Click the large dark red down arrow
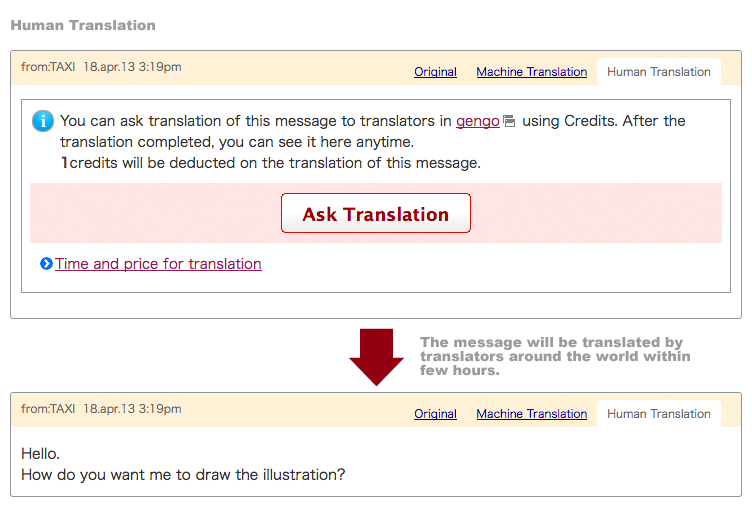The height and width of the screenshot is (507, 752). pos(376,356)
